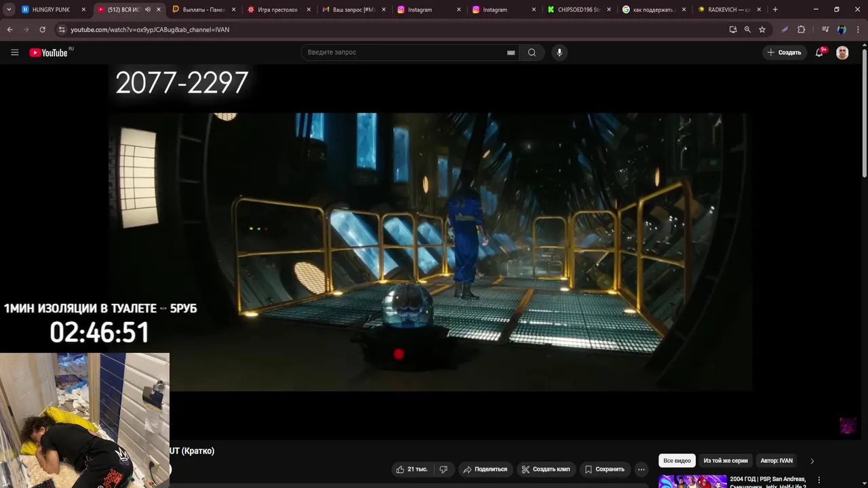Open the Chrome three-dot menu

858,30
